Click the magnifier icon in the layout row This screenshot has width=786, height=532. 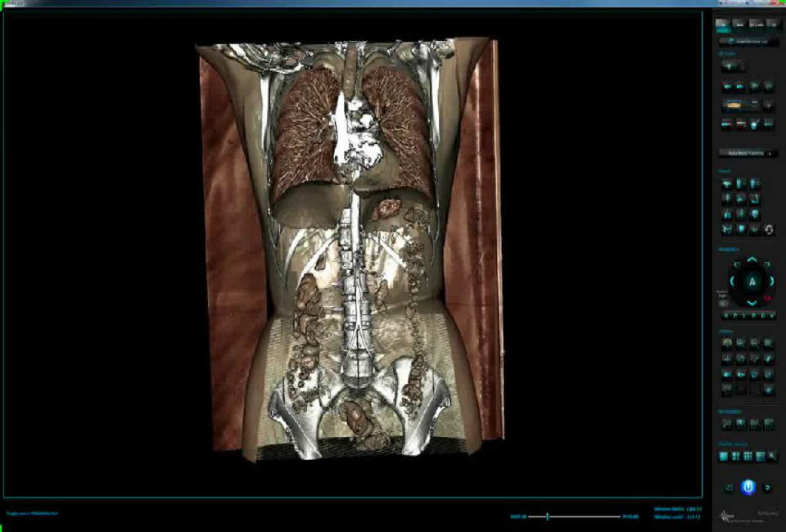pyautogui.click(x=771, y=456)
